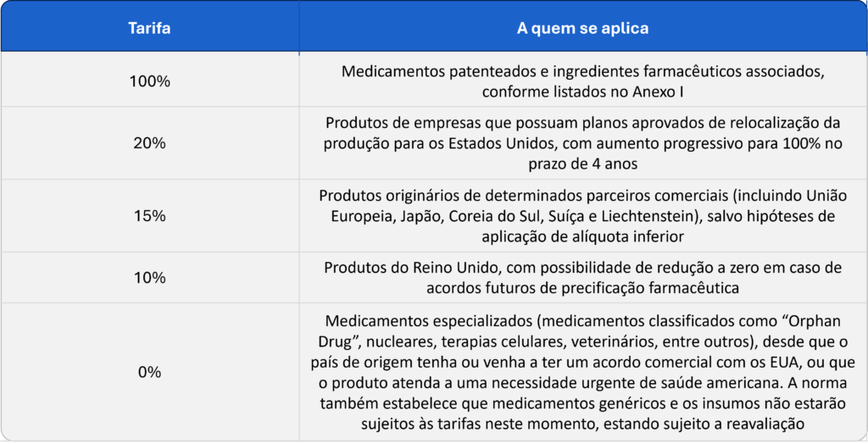The width and height of the screenshot is (868, 444).
Task: Click the phrase 'prazo de 4 anos'
Action: click(583, 164)
